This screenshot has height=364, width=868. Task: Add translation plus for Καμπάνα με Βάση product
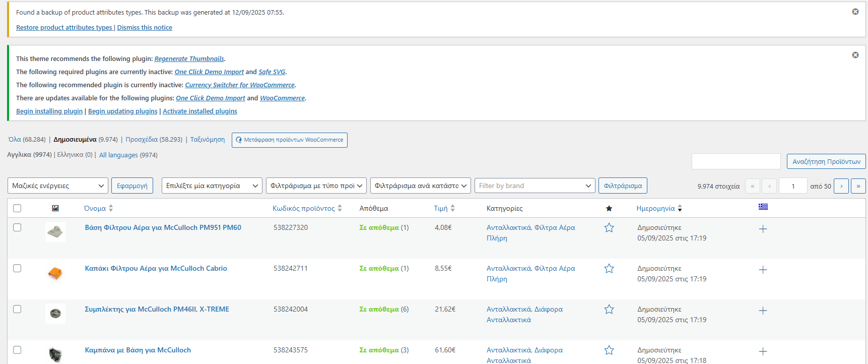point(763,351)
